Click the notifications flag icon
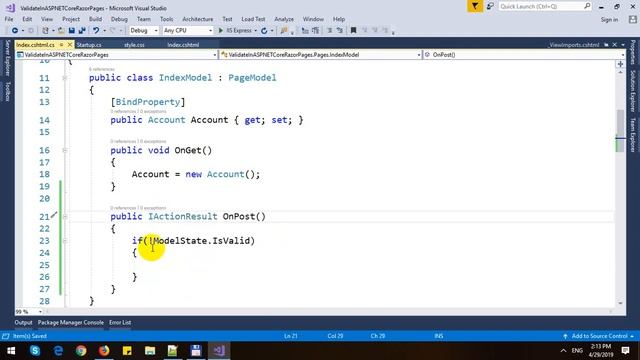The image size is (640, 360). 475,6
